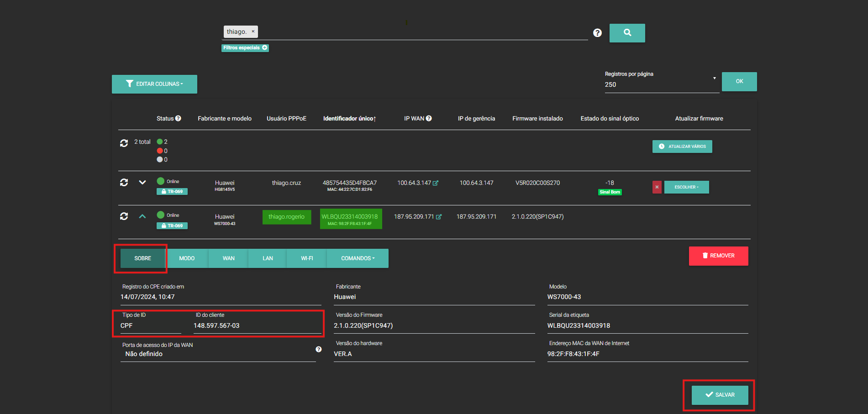Click the red X firmware cancel button
This screenshot has width=868, height=414.
(657, 187)
